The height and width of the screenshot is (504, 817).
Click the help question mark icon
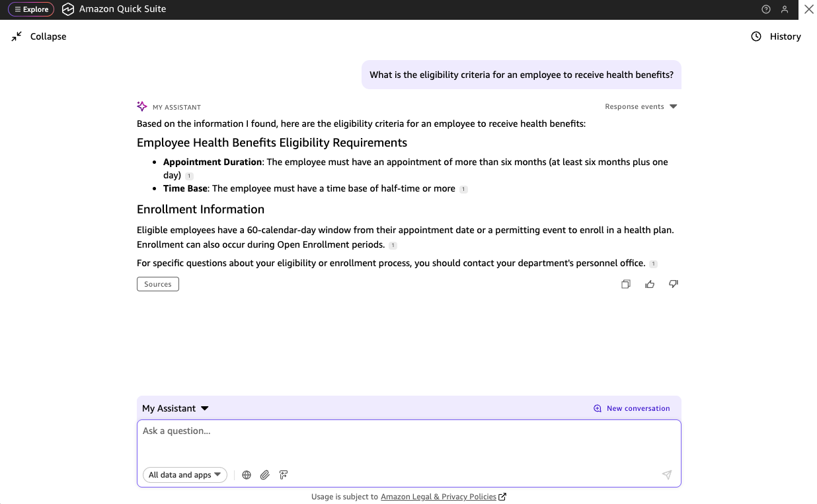(x=766, y=9)
